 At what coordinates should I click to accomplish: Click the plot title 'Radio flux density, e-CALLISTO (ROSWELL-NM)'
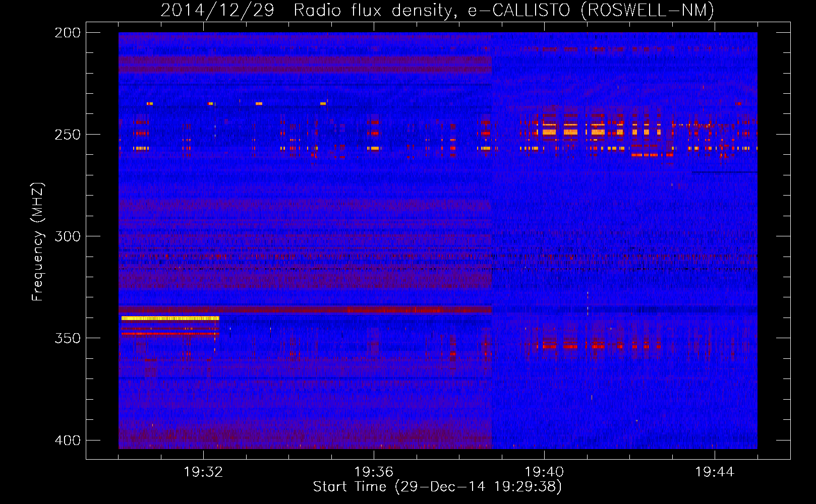click(504, 10)
